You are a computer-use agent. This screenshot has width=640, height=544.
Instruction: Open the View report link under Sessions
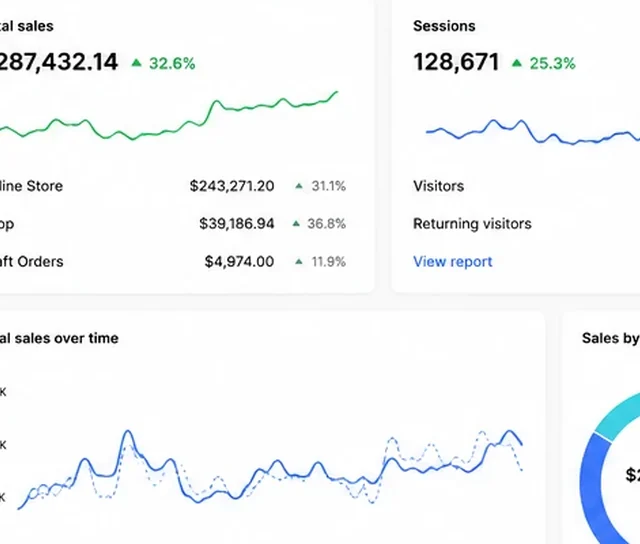[x=453, y=262]
